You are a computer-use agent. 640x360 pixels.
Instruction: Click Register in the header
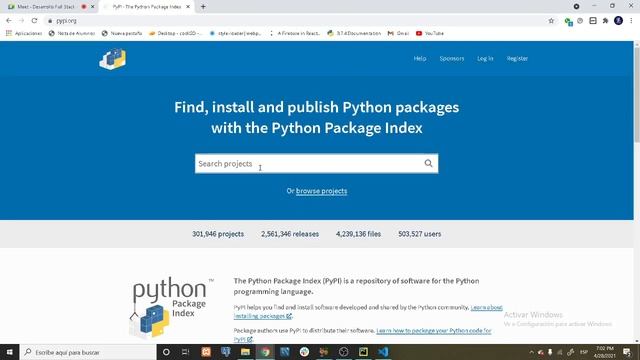click(x=517, y=58)
